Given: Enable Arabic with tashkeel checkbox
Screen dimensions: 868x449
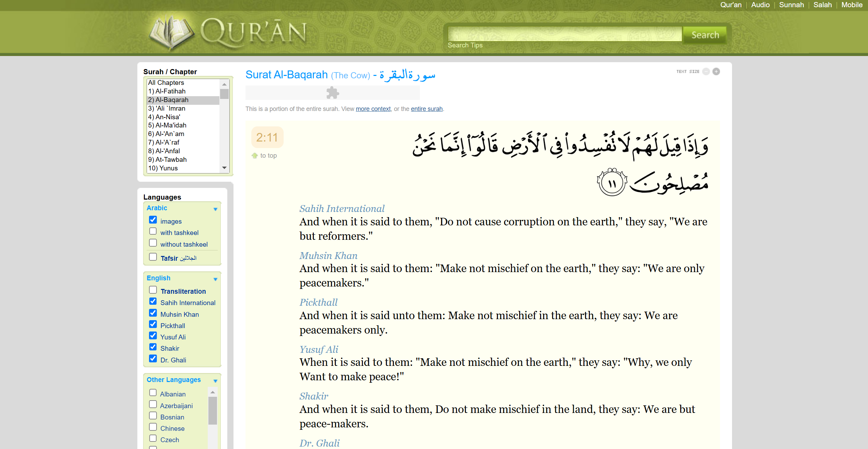Looking at the screenshot, I should point(153,231).
